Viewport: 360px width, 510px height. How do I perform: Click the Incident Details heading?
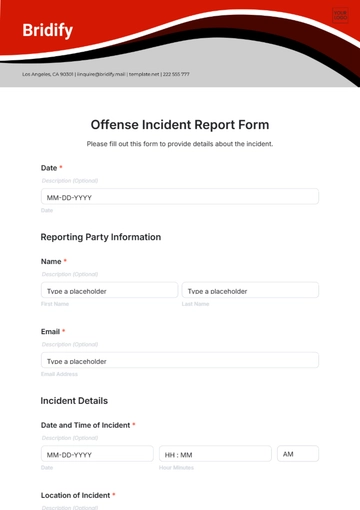74,401
